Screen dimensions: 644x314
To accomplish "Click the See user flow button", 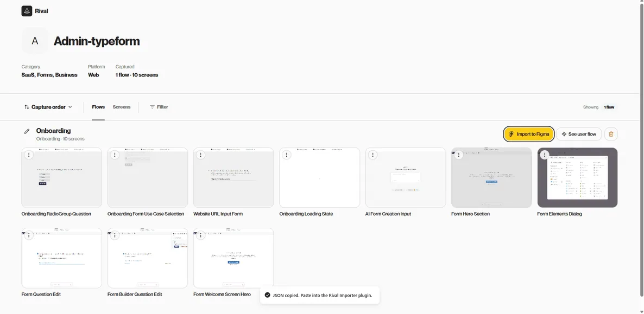I will [x=579, y=134].
